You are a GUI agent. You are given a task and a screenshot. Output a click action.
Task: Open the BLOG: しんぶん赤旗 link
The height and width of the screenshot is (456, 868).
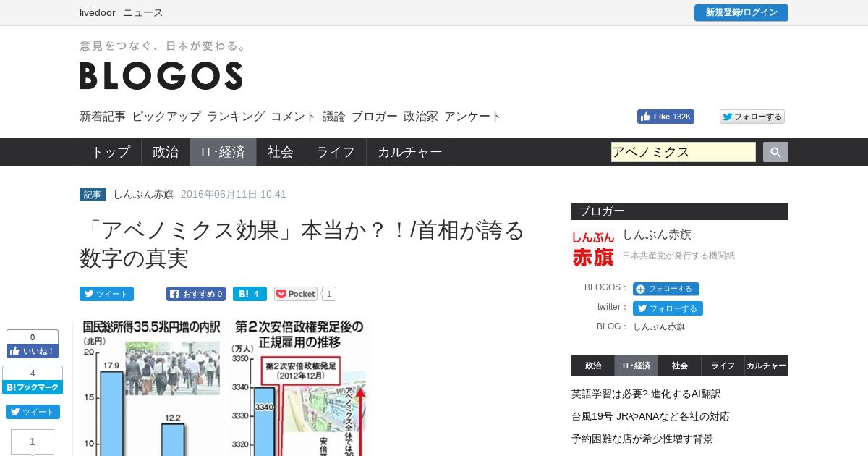[x=659, y=326]
